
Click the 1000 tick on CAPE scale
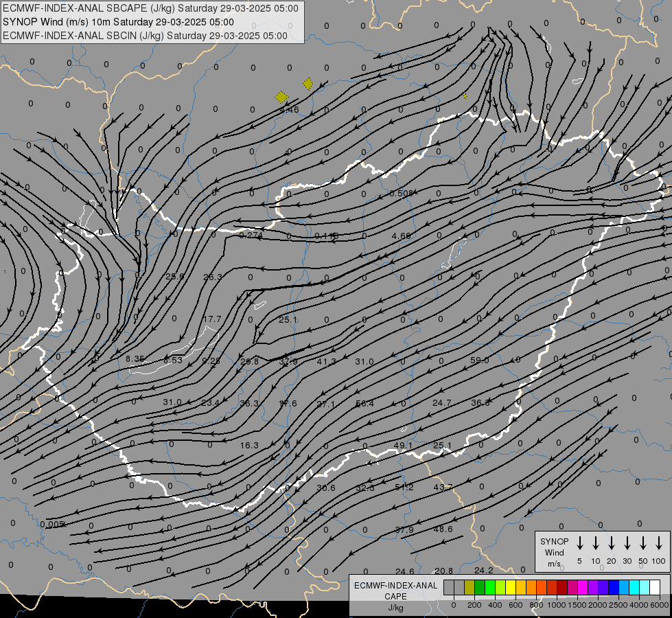557,605
